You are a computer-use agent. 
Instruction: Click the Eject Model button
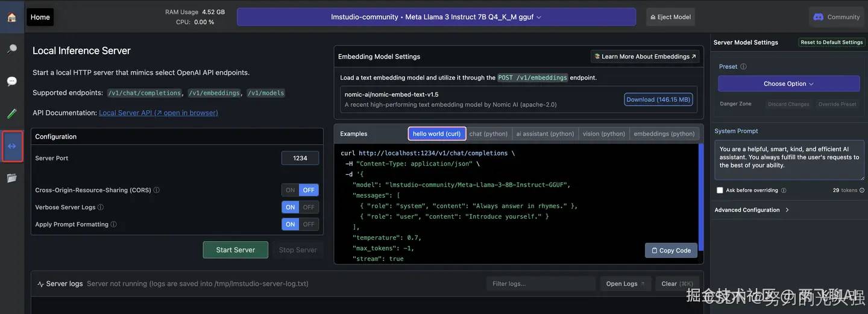pyautogui.click(x=670, y=17)
